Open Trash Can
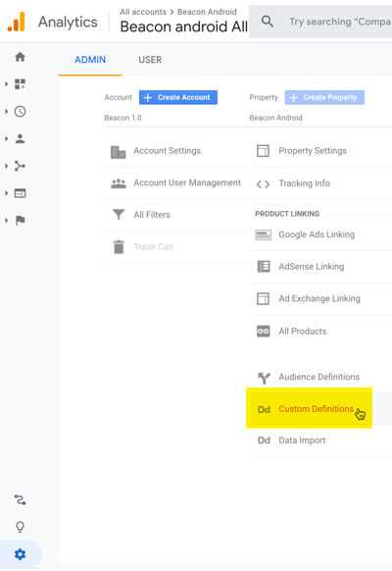Screen dimensions: 392x571 (x=153, y=247)
